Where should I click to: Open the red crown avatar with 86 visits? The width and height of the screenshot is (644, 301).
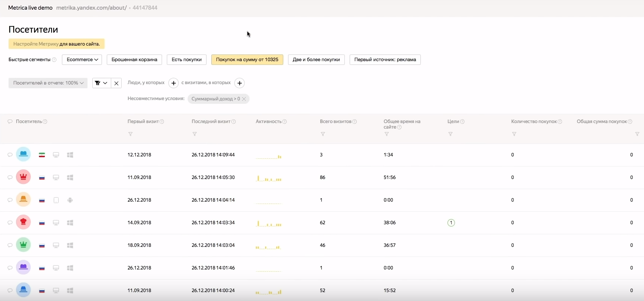23,177
